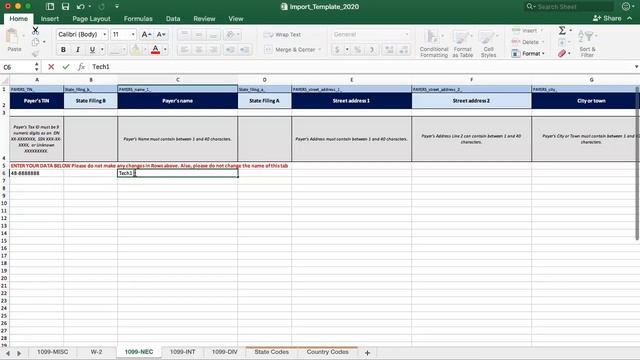
Task: Click the currency dollar format icon
Action: [x=337, y=50]
